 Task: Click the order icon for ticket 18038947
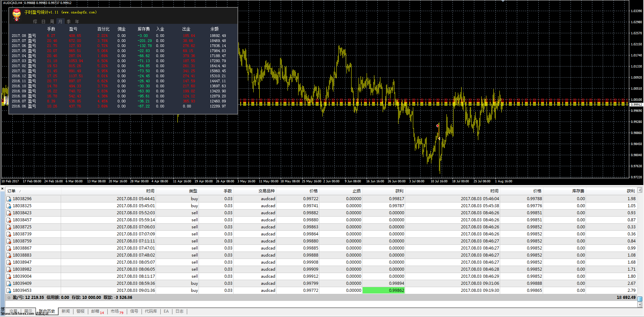click(9, 262)
